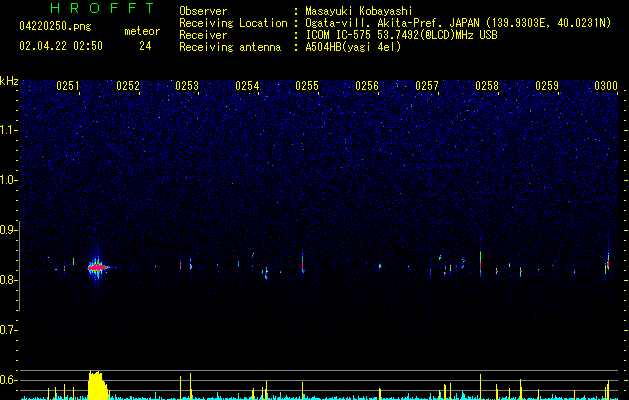Click the 0251 time marker
Viewport: 629px width, 400px height.
pyautogui.click(x=68, y=86)
